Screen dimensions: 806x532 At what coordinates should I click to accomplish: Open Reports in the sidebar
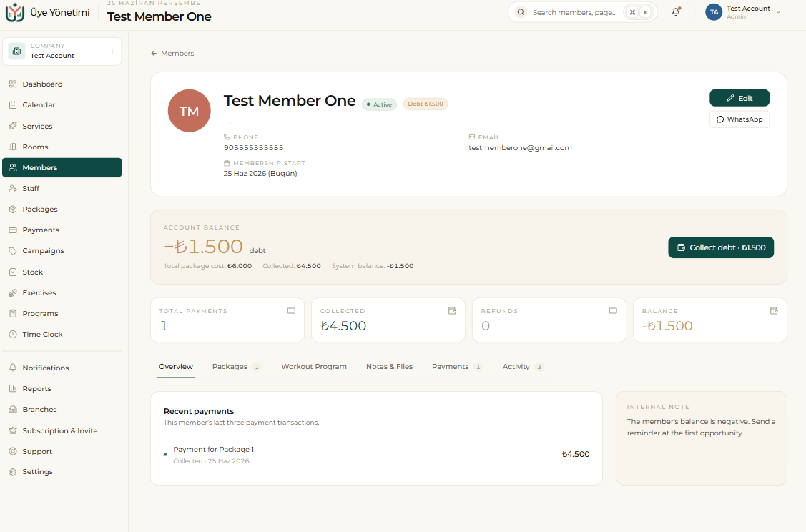62,388
